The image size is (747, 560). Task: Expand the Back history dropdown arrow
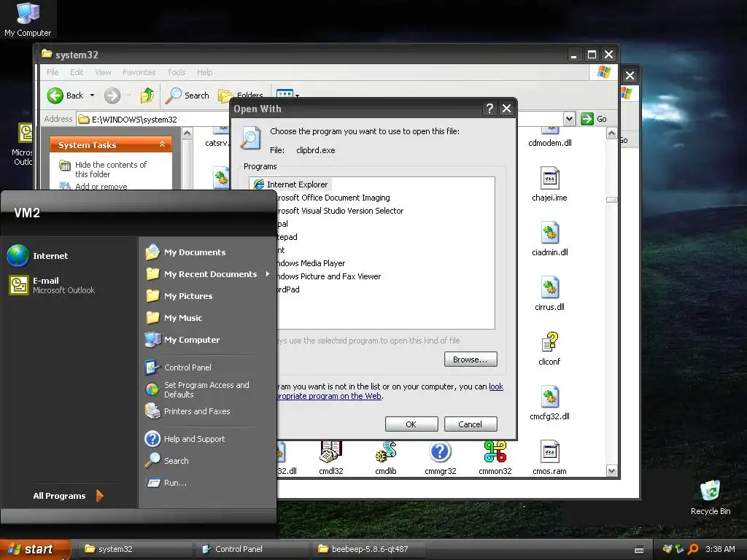(93, 96)
